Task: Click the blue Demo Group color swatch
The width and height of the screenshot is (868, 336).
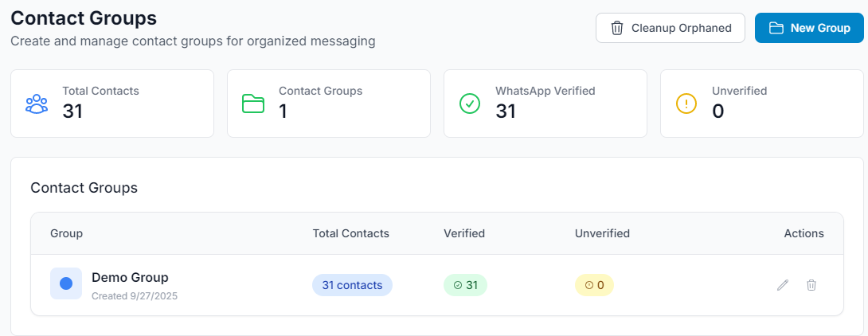Action: pos(66,283)
